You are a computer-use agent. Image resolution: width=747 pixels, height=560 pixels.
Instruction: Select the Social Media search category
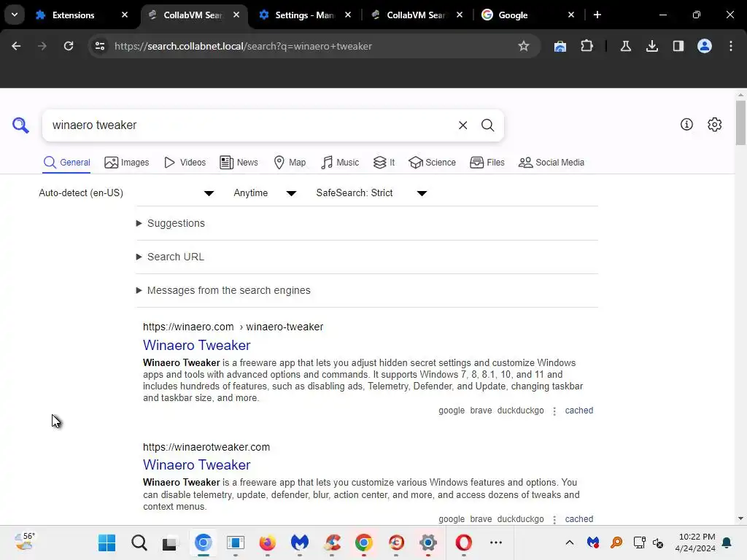pyautogui.click(x=551, y=163)
